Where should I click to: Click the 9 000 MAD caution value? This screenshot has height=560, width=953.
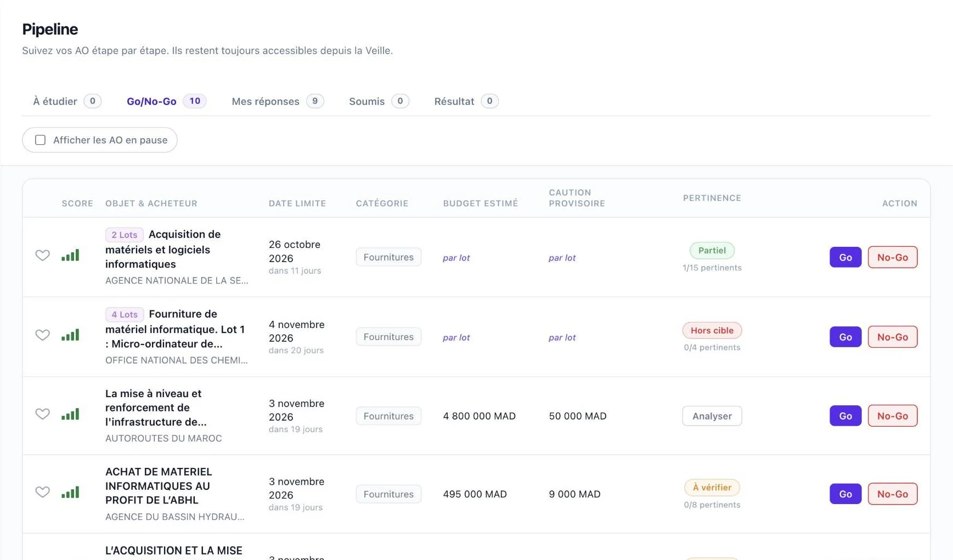click(574, 494)
